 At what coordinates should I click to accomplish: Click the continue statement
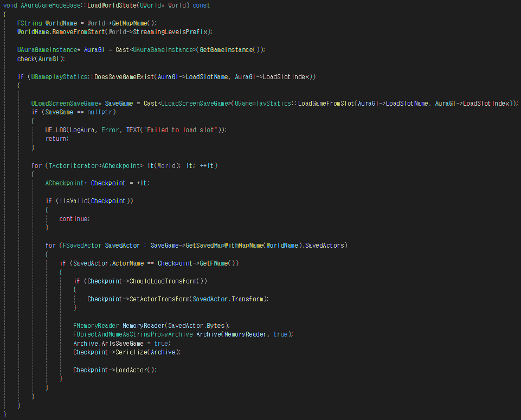[74, 219]
